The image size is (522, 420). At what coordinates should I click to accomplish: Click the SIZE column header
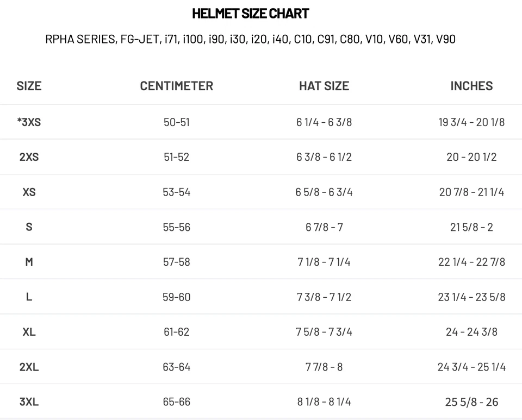(x=29, y=86)
